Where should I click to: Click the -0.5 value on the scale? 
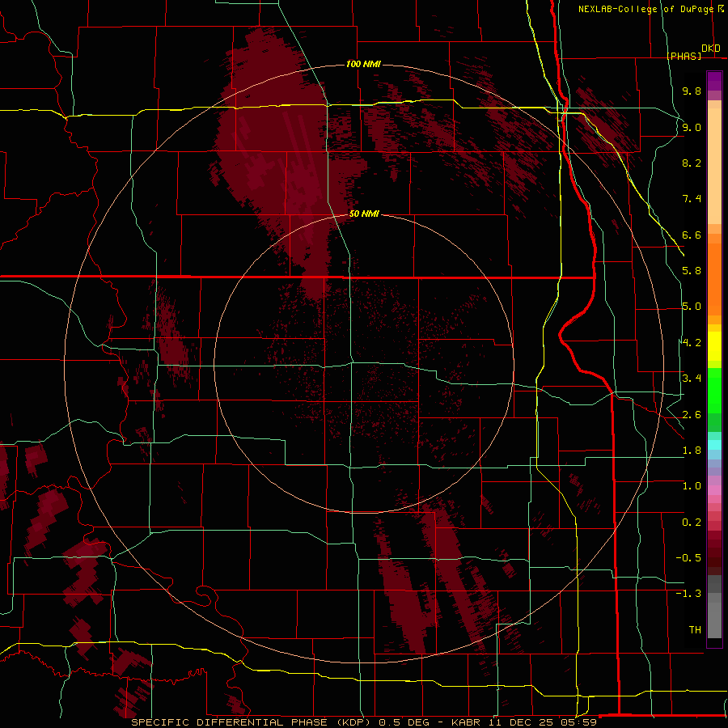688,558
